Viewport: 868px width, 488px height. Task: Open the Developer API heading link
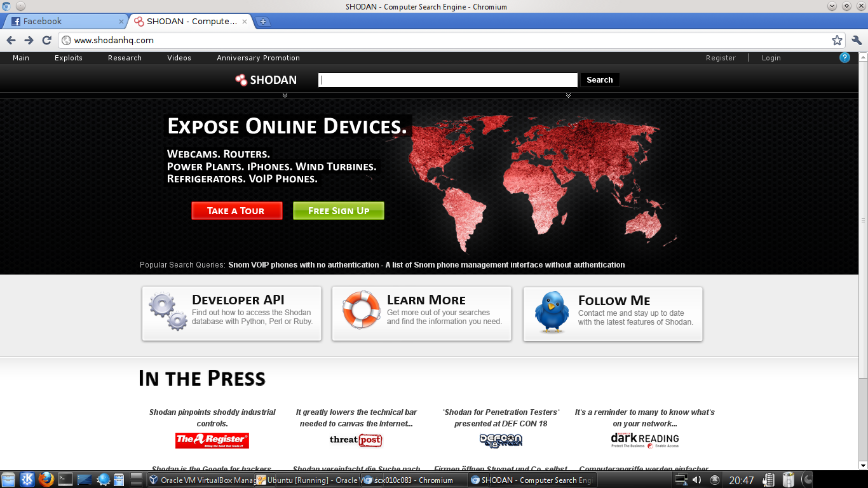(x=238, y=300)
